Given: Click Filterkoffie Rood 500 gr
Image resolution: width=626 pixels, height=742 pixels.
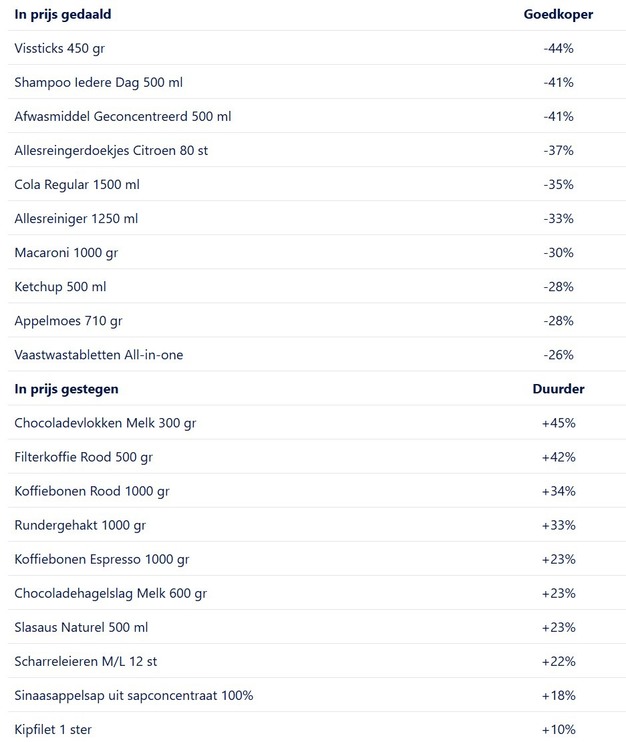Looking at the screenshot, I should tap(83, 456).
